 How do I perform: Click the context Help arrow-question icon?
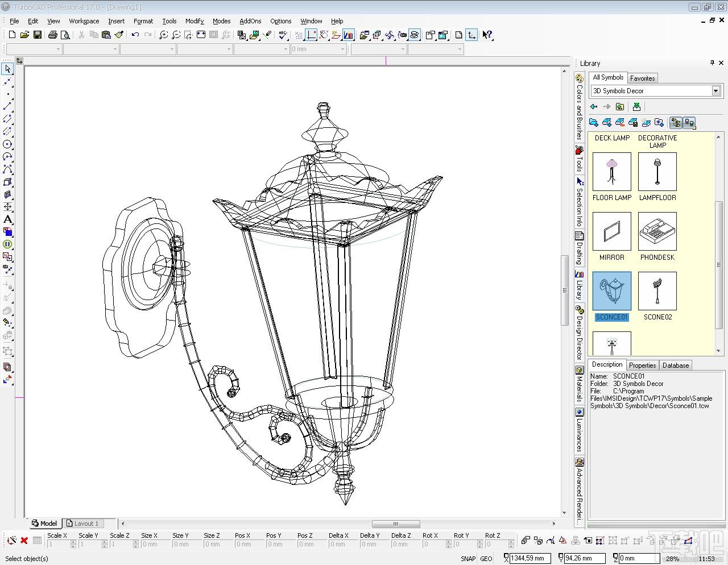[487, 35]
